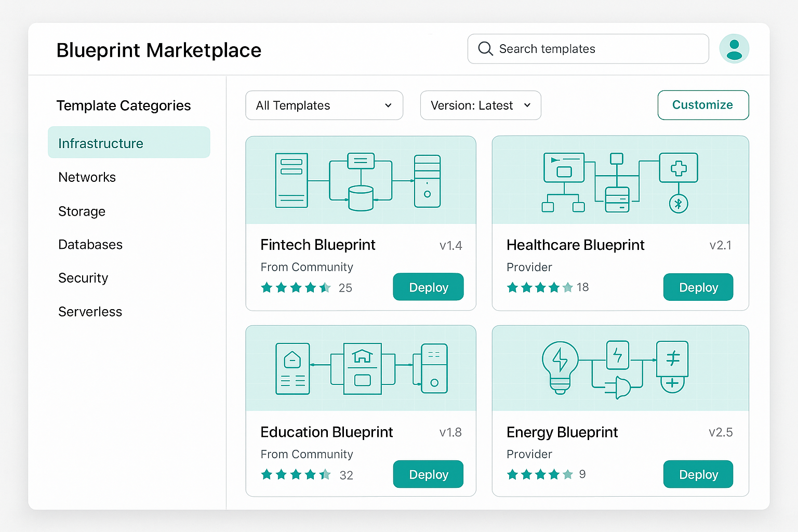
Task: Open the Healthcare Blueprint thumbnail
Action: click(x=620, y=180)
